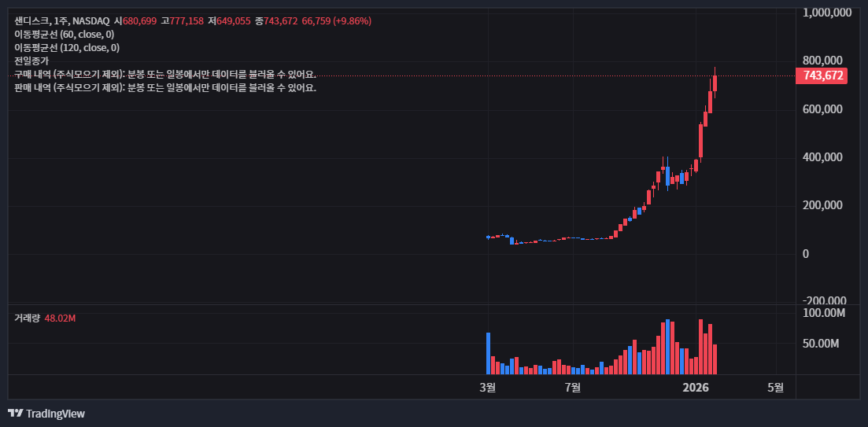The image size is (868, 427).
Task: Select the 샌디스크 NASDAQ symbol title
Action: [x=61, y=20]
